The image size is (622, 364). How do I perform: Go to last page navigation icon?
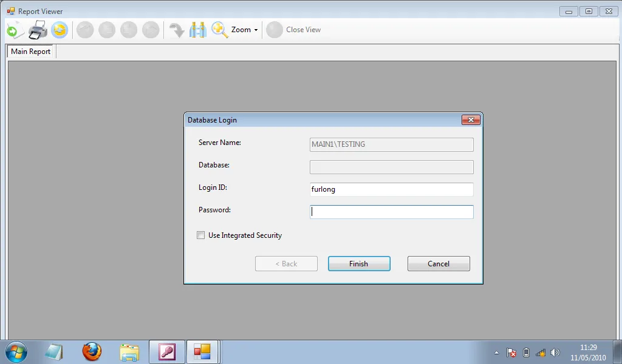coord(151,30)
